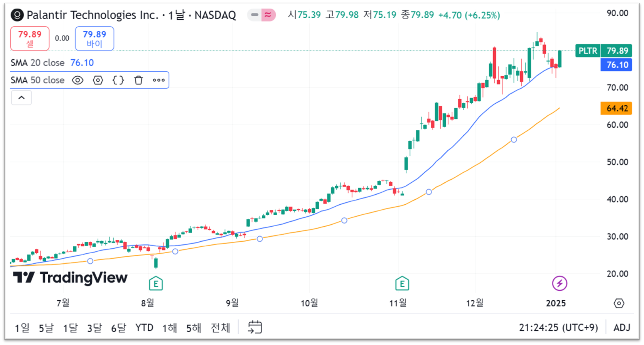This screenshot has height=345, width=644.
Task: Open timezone 21:24:25 (UTC+9) menu
Action: pyautogui.click(x=558, y=328)
